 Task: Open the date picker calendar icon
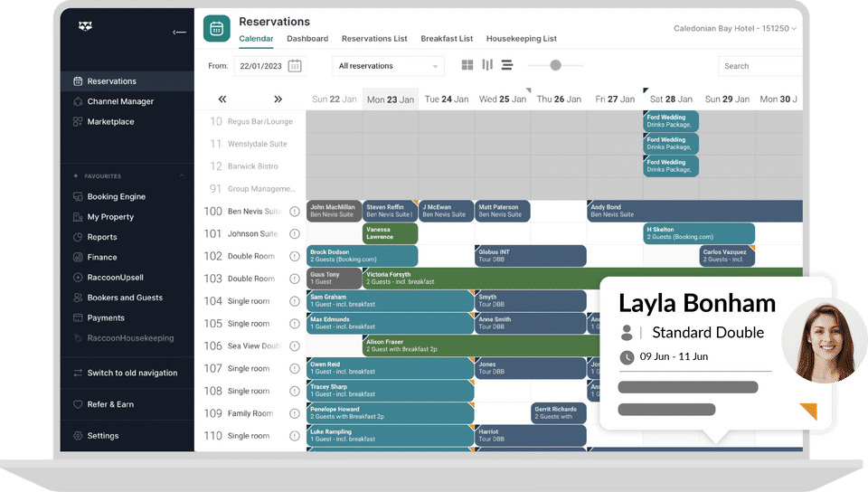tap(295, 66)
